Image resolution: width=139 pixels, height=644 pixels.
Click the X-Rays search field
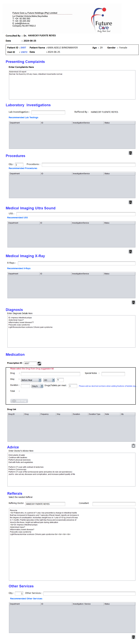(x=77, y=263)
